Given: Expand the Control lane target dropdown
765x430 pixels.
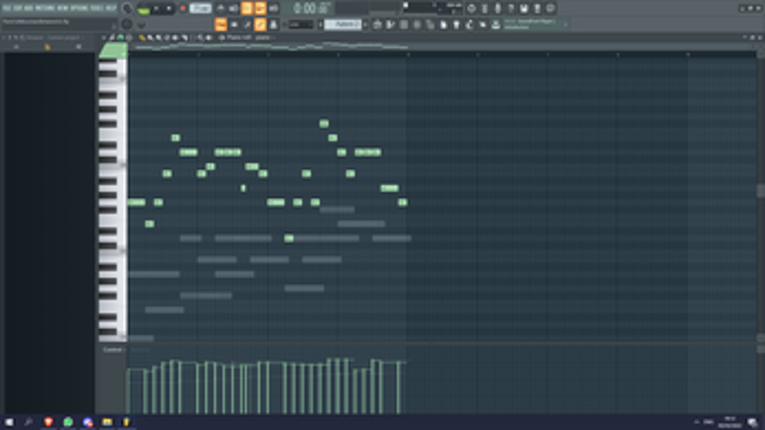Looking at the screenshot, I should tap(113, 350).
